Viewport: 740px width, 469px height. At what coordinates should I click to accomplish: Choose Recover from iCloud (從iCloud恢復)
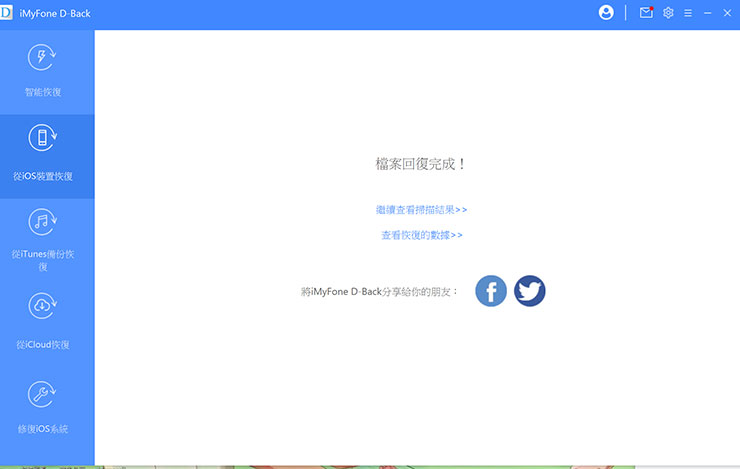(47, 324)
